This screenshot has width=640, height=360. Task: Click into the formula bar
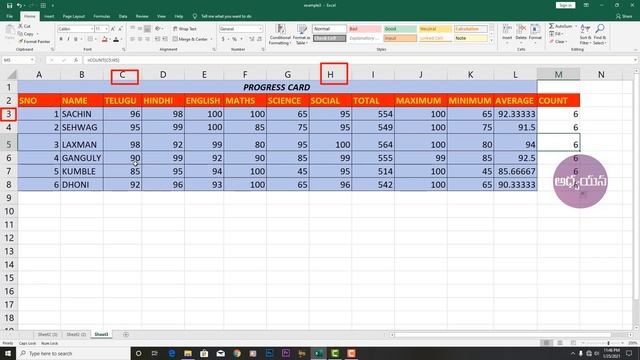(x=359, y=60)
